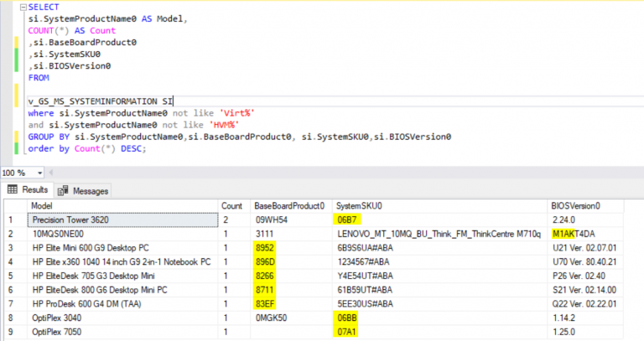Click the horizontal scroll left arrow
The height and width of the screenshot is (341, 644).
click(51, 173)
